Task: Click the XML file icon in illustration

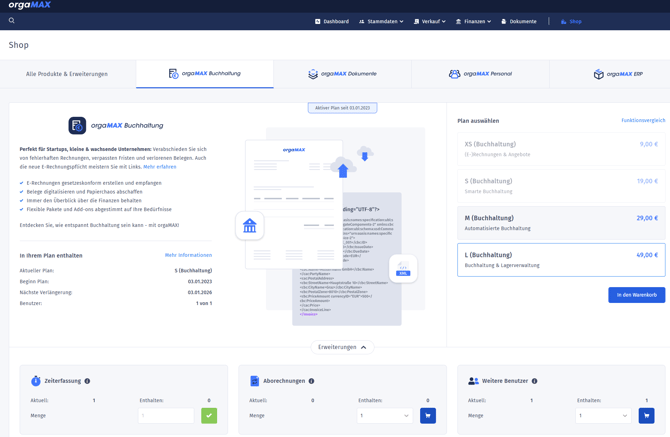Action: click(403, 268)
